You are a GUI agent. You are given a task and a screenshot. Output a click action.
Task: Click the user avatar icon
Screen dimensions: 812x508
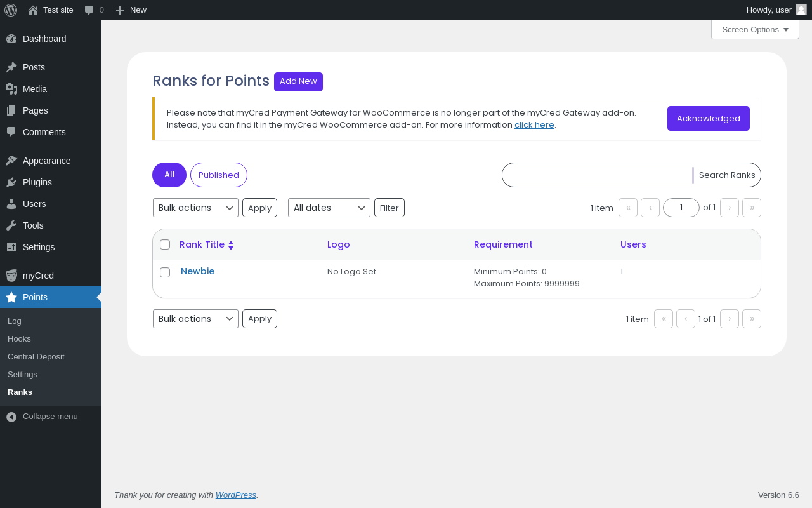point(801,10)
